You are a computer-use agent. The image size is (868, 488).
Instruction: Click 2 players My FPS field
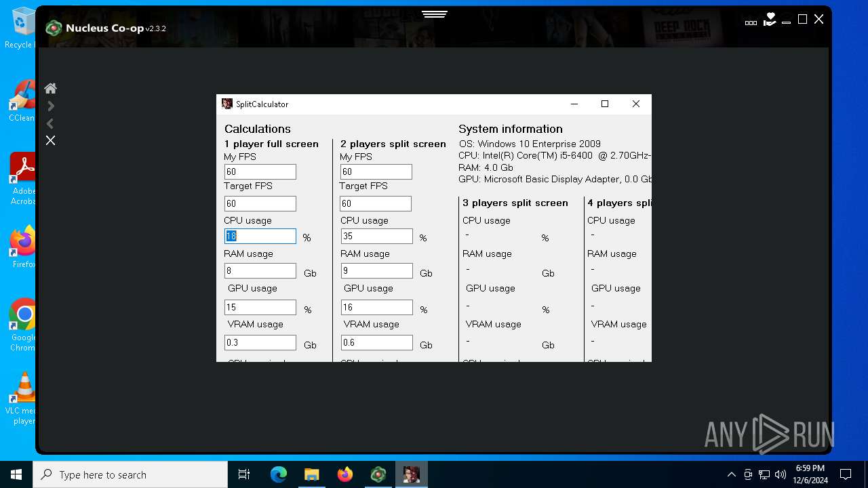pos(376,171)
